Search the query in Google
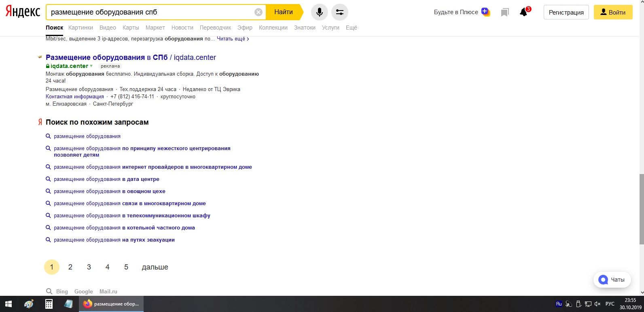Screen dimensions: 644x312 tap(84, 291)
